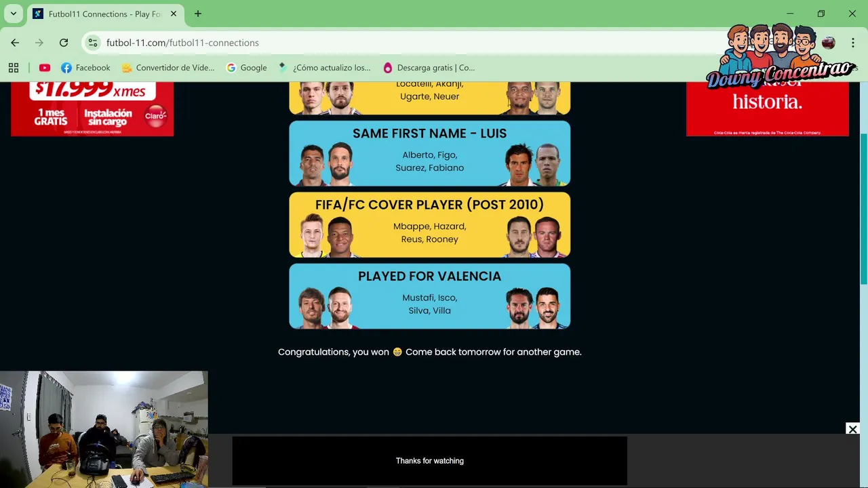868x488 pixels.
Task: Open the Facebook bookmark
Action: coord(85,68)
